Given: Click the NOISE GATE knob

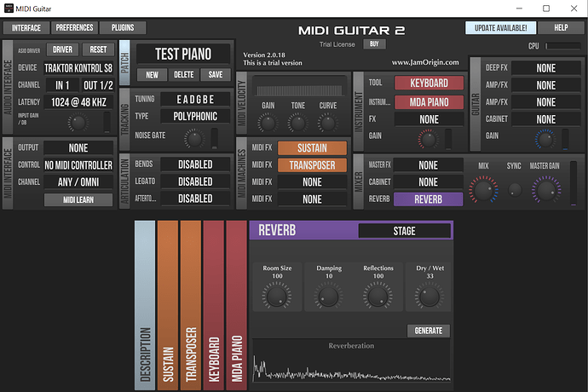Looking at the screenshot, I should pyautogui.click(x=194, y=139).
